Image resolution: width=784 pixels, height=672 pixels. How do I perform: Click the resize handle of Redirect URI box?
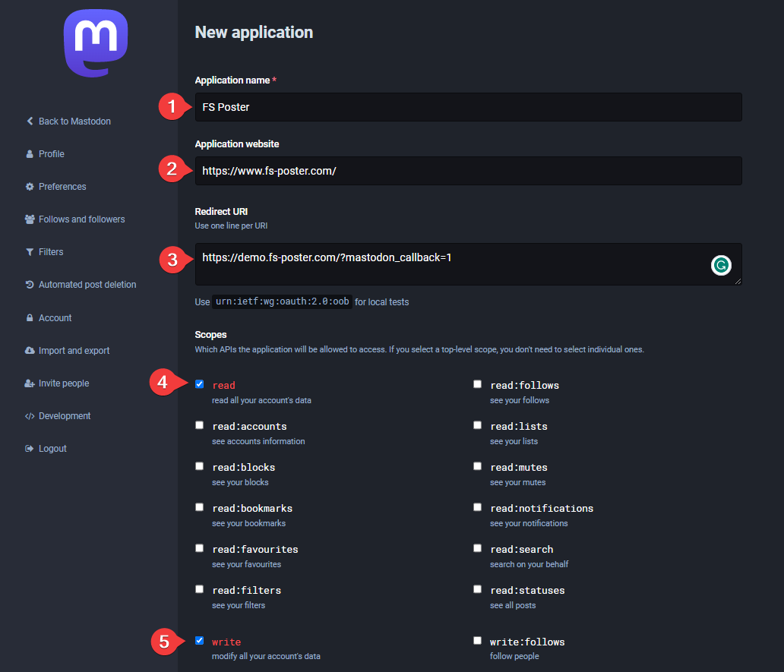tap(738, 281)
